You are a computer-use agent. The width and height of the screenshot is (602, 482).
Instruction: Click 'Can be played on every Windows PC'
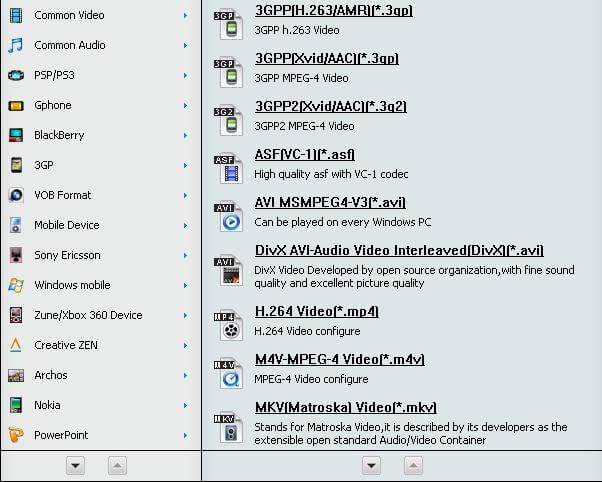pos(343,222)
